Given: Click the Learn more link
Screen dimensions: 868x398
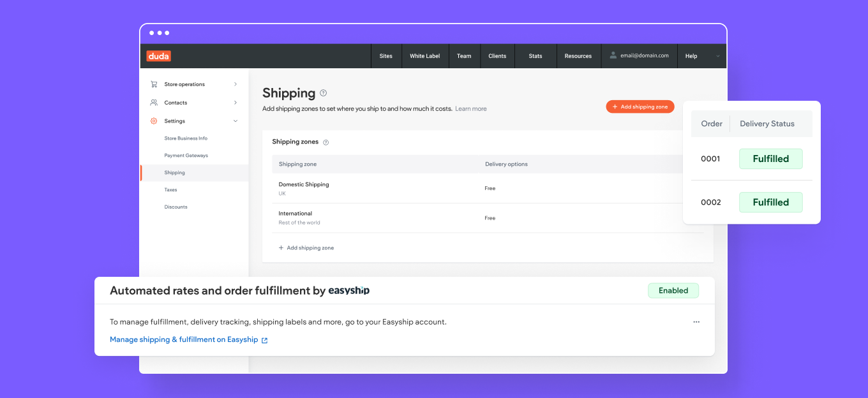Looking at the screenshot, I should [x=471, y=109].
